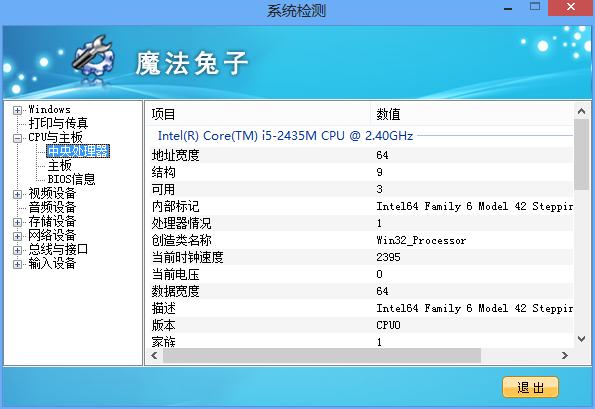Image resolution: width=595 pixels, height=409 pixels.
Task: Select 打印与传真 in the tree
Action: pyautogui.click(x=58, y=123)
